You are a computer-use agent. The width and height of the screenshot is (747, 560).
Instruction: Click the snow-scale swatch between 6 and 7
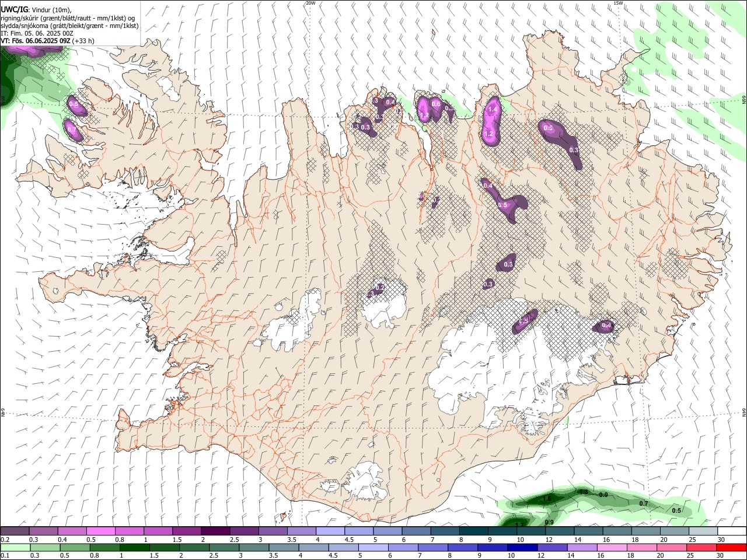click(x=416, y=531)
